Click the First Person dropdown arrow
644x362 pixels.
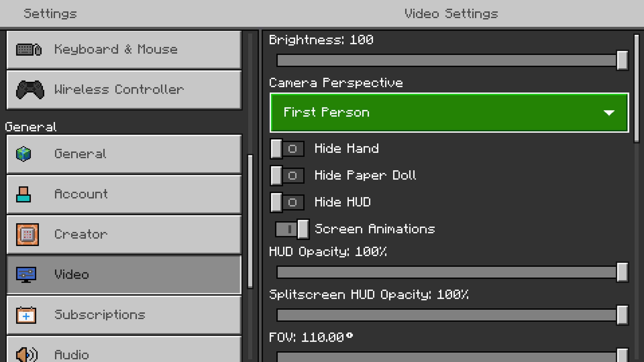coord(609,113)
